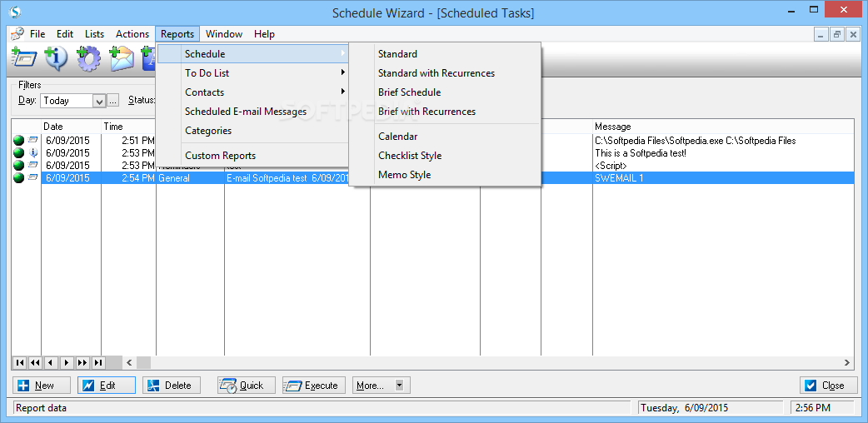The width and height of the screenshot is (868, 423).
Task: Click the New task button
Action: click(42, 386)
